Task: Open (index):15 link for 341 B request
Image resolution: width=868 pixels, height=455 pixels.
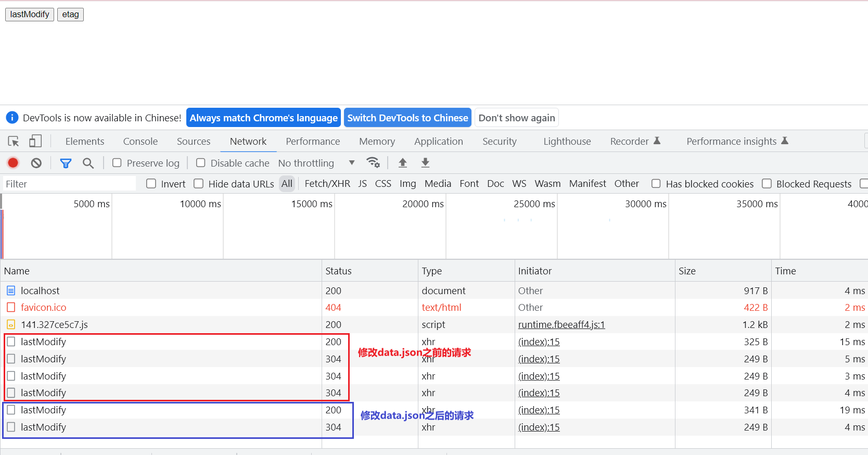Action: point(539,410)
